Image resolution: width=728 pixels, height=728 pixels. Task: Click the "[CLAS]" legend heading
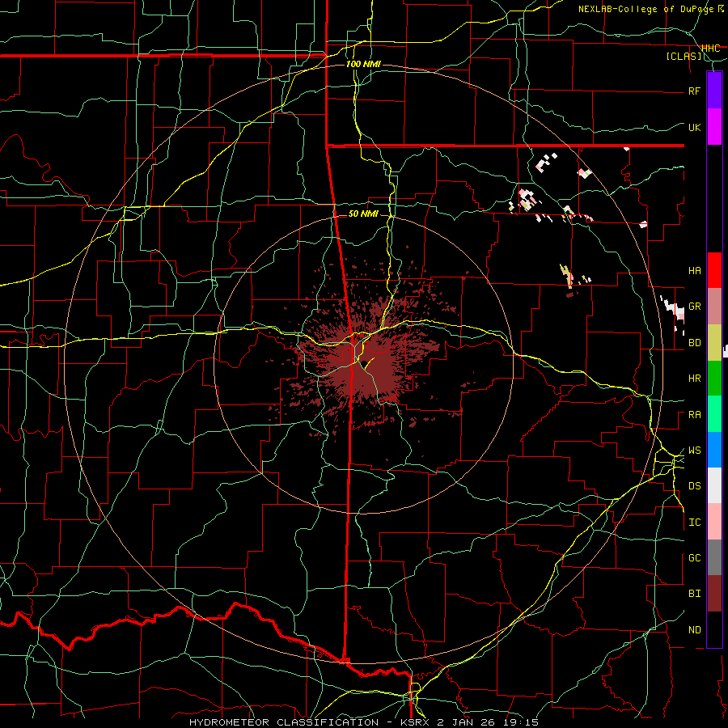[x=684, y=56]
